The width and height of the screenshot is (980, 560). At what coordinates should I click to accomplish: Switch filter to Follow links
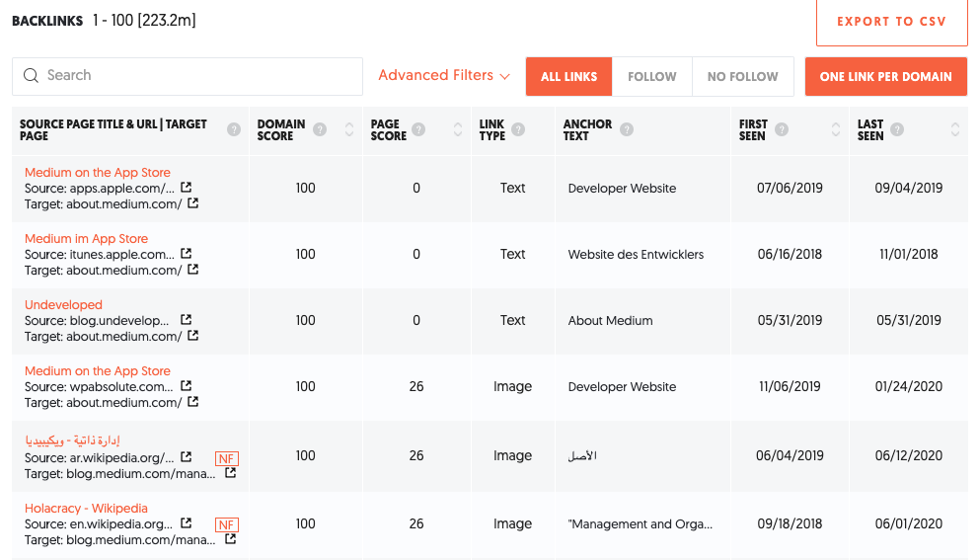(652, 76)
